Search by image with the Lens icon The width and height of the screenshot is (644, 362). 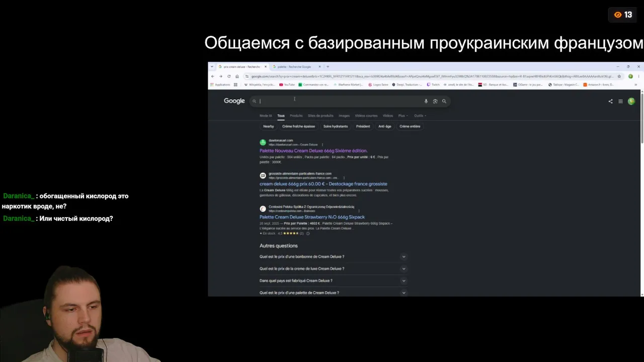(x=435, y=101)
